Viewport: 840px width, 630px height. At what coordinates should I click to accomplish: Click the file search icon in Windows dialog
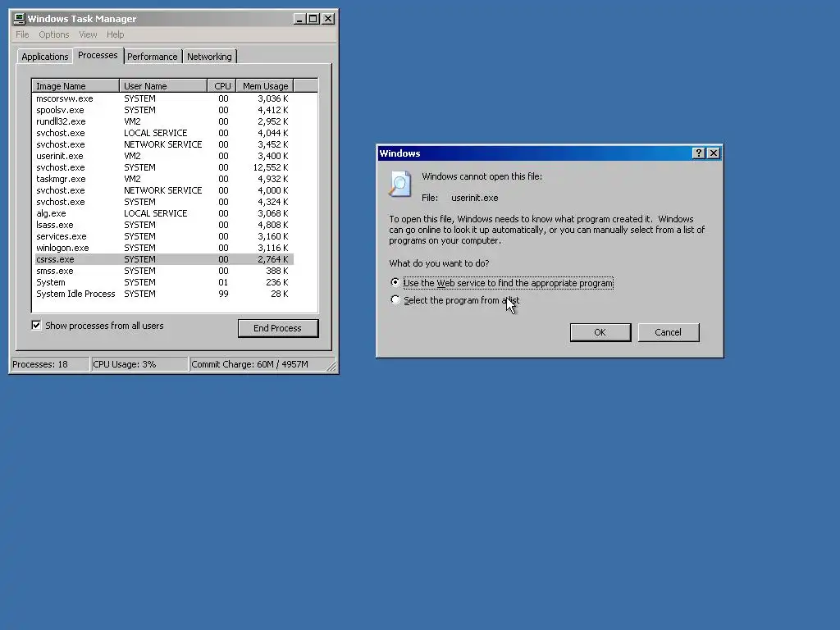click(x=400, y=184)
